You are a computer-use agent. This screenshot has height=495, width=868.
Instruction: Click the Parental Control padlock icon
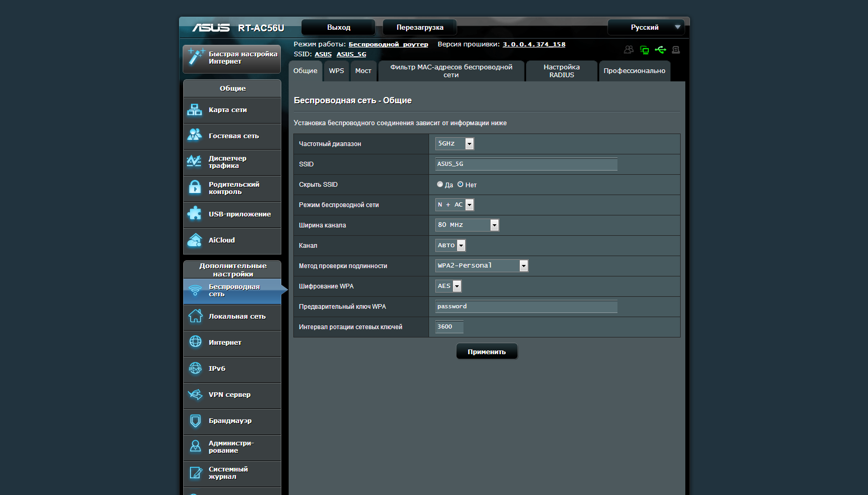[195, 187]
